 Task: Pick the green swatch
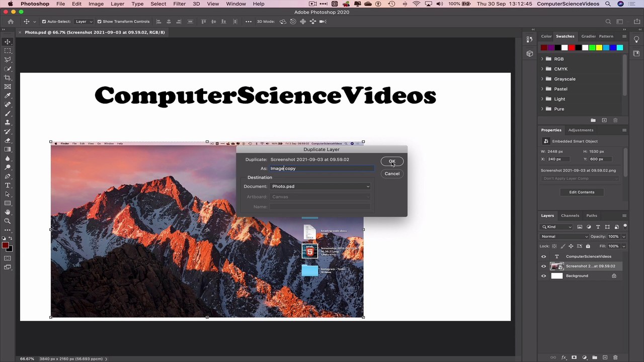tap(592, 48)
